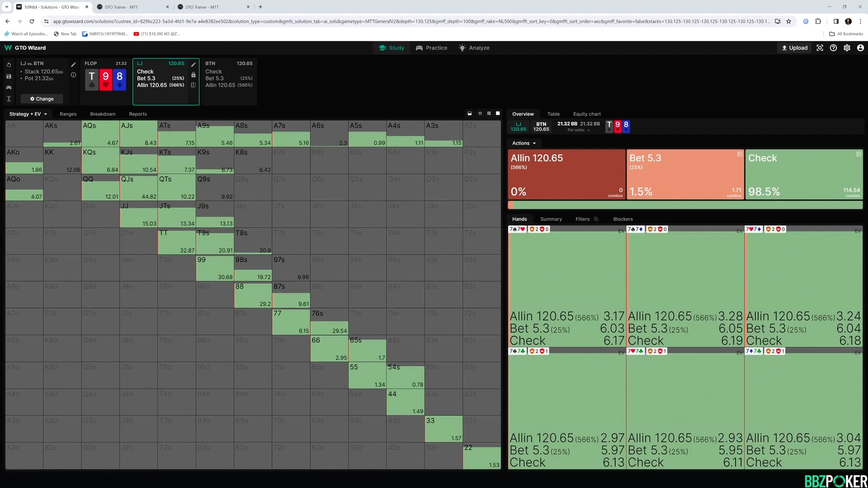Toggle the lock icon in LJ panel
Screen dimensions: 868x488
[x=193, y=75]
